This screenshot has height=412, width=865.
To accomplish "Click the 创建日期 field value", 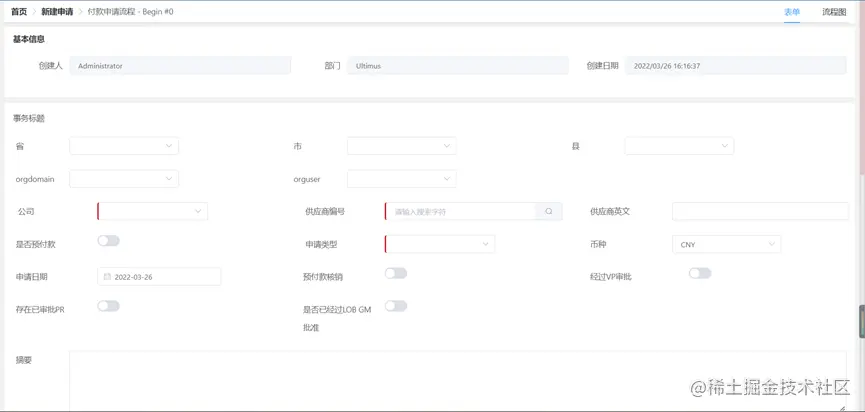I will 736,66.
